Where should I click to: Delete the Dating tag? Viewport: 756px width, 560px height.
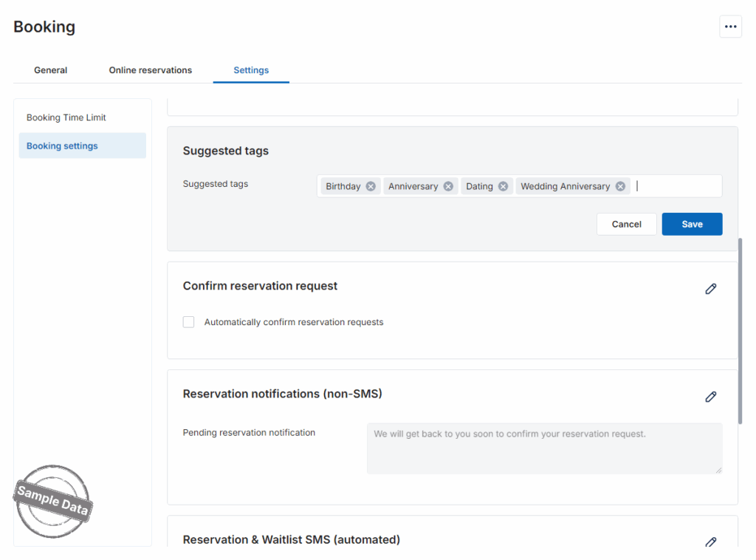[x=503, y=186]
